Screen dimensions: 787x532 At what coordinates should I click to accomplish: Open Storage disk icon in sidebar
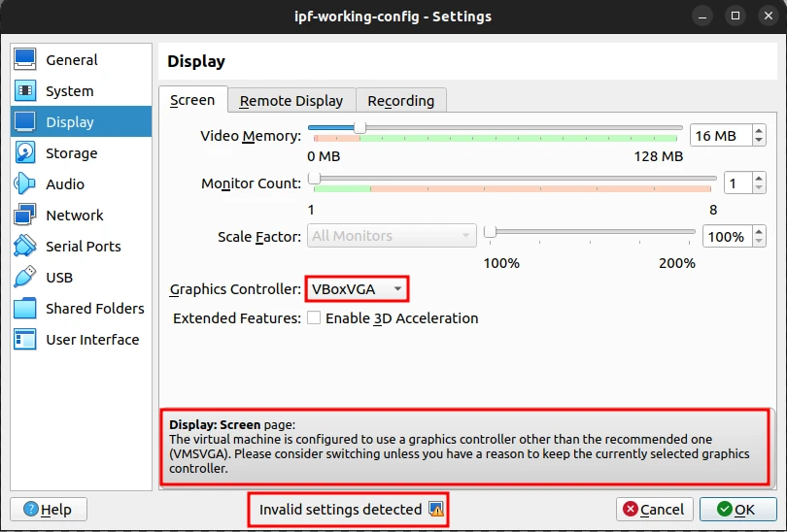pyautogui.click(x=25, y=153)
